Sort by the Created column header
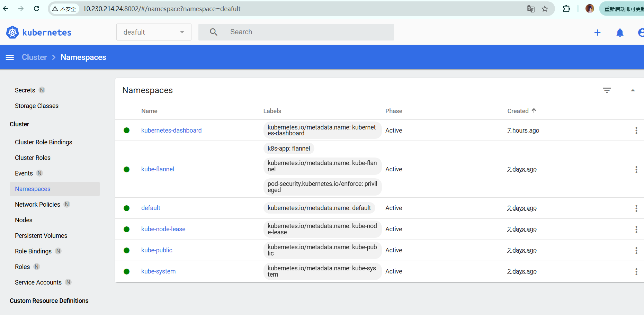Screen dimensions: 644x315 (x=522, y=111)
